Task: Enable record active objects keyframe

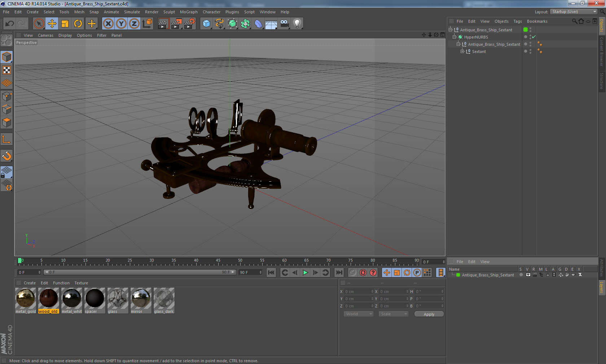Action: point(353,272)
